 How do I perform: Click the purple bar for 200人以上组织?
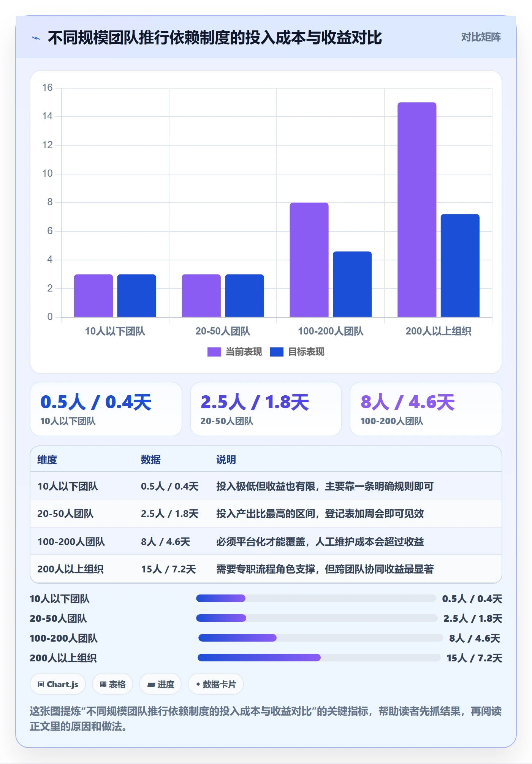coord(417,210)
